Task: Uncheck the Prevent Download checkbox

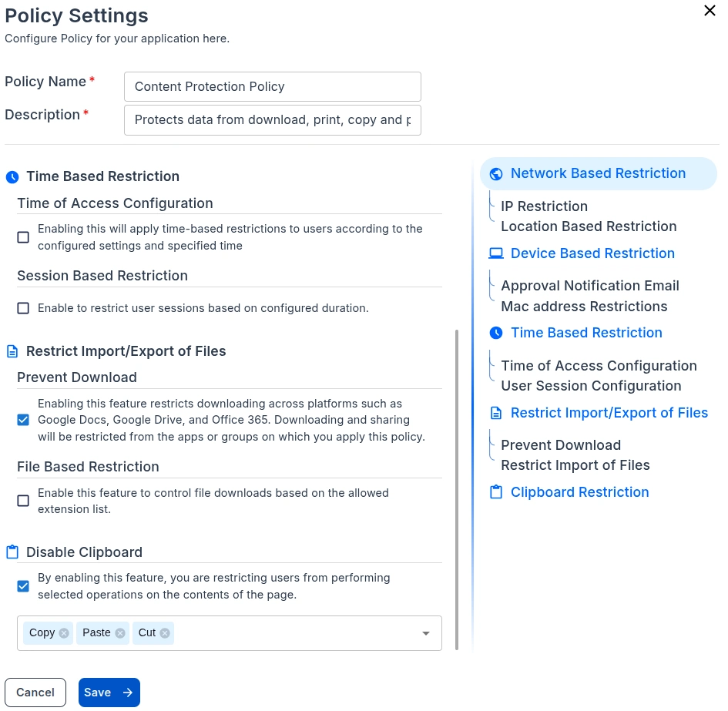Action: click(x=23, y=421)
